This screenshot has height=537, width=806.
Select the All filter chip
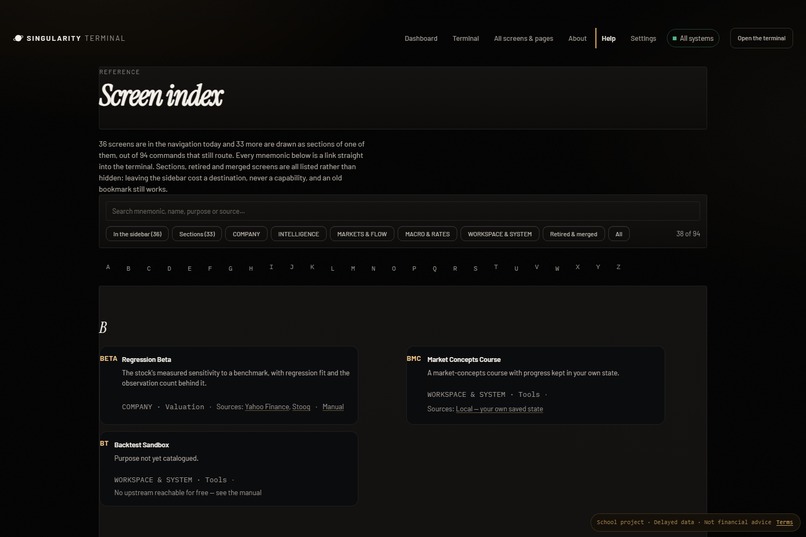pos(619,234)
